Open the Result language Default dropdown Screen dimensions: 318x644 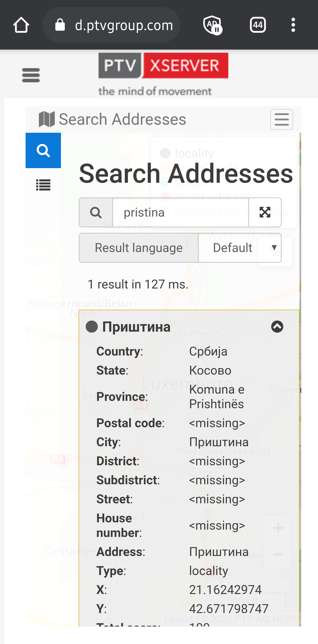click(x=240, y=248)
